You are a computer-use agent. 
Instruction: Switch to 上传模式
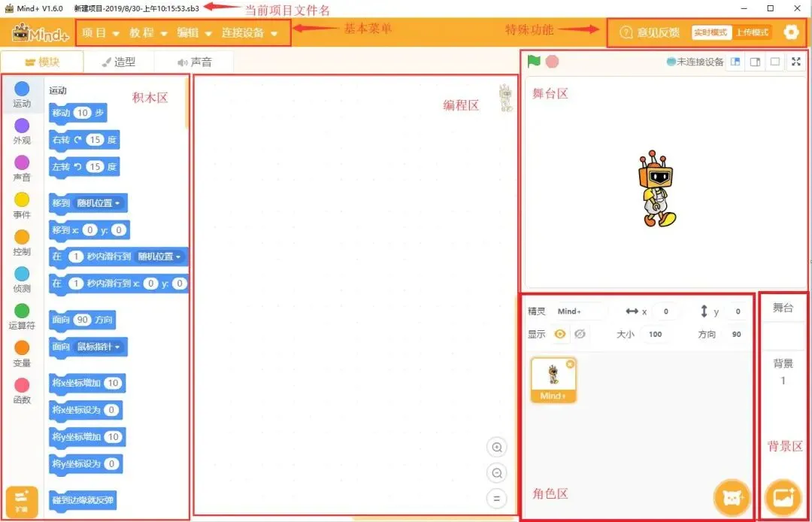pos(752,32)
